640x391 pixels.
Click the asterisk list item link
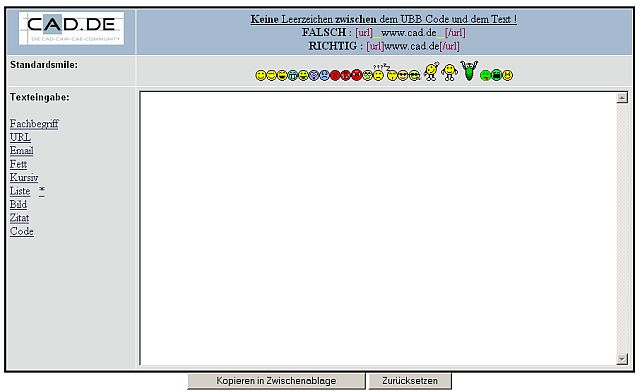pyautogui.click(x=42, y=191)
